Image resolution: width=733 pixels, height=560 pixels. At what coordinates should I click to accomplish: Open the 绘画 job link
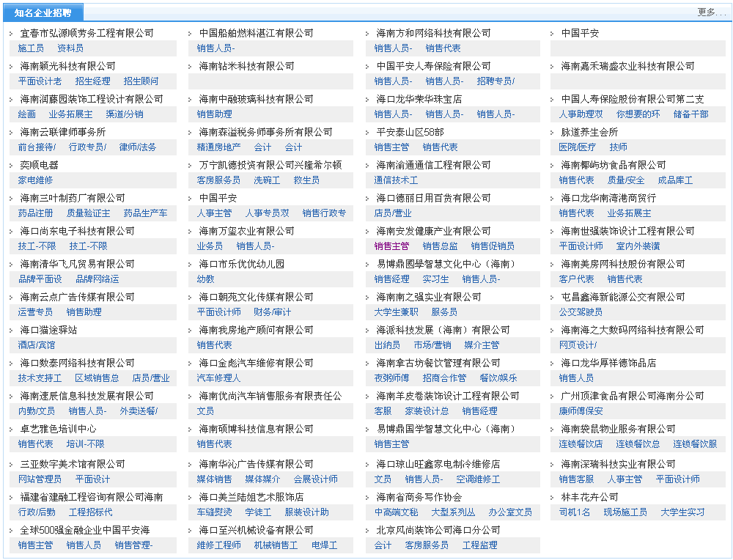(26, 114)
